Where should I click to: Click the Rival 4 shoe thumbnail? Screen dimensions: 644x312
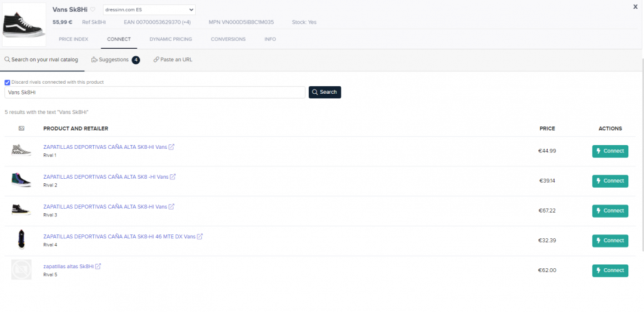[x=21, y=239]
